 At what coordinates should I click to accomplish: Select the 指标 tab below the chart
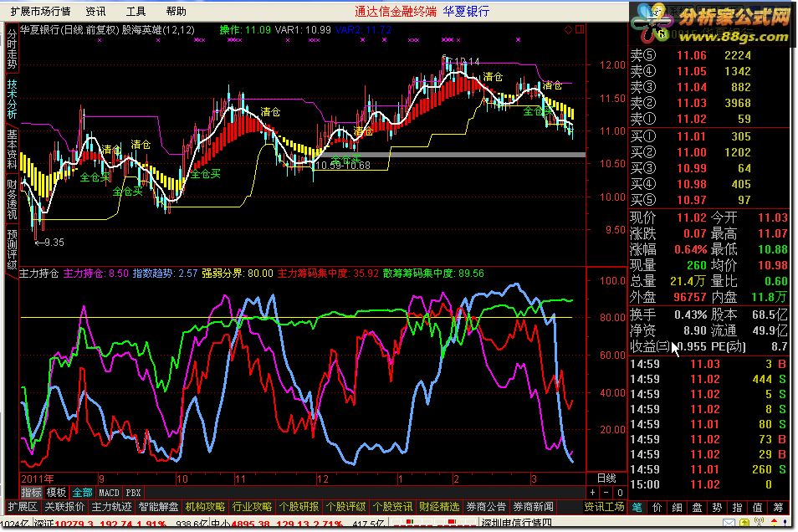[31, 493]
